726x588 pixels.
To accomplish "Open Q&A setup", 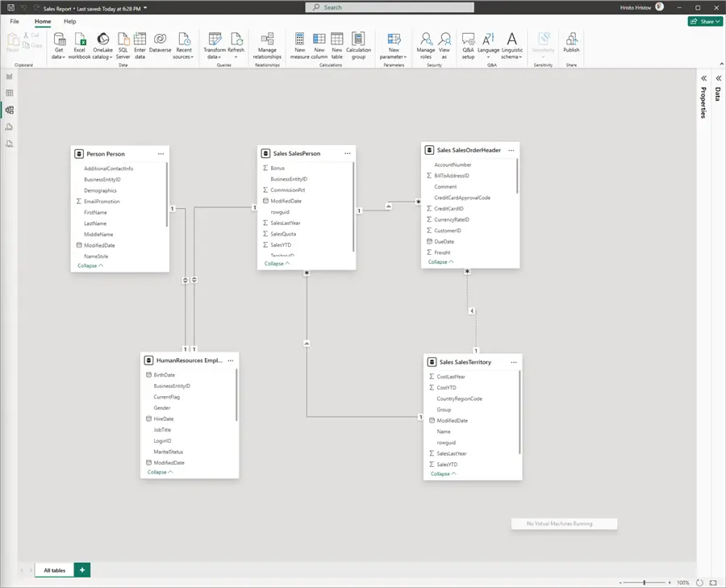I will pyautogui.click(x=468, y=46).
